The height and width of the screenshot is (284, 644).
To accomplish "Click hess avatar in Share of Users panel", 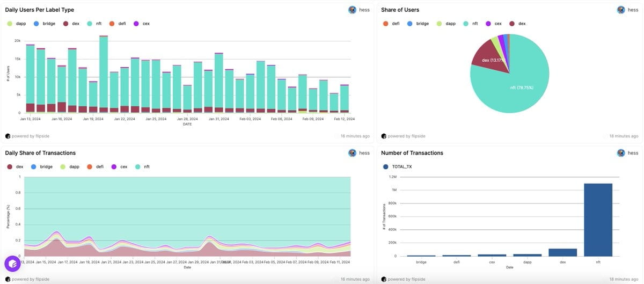I will point(621,10).
